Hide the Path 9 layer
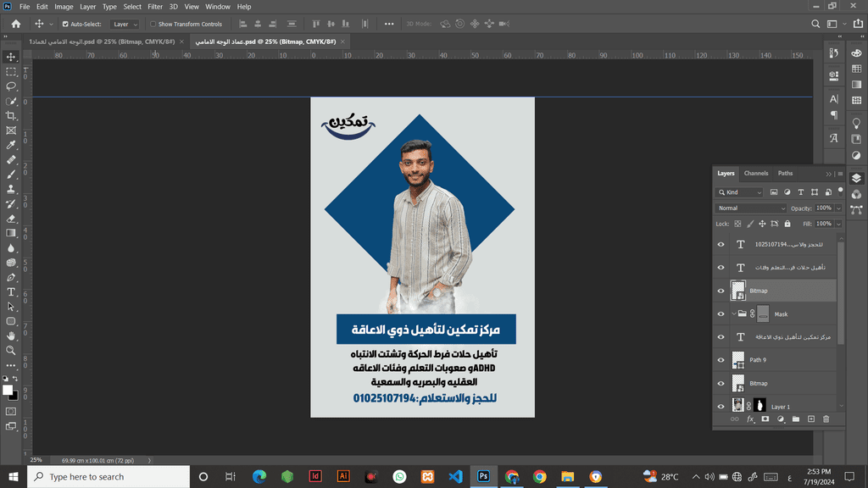This screenshot has width=868, height=488. [721, 360]
